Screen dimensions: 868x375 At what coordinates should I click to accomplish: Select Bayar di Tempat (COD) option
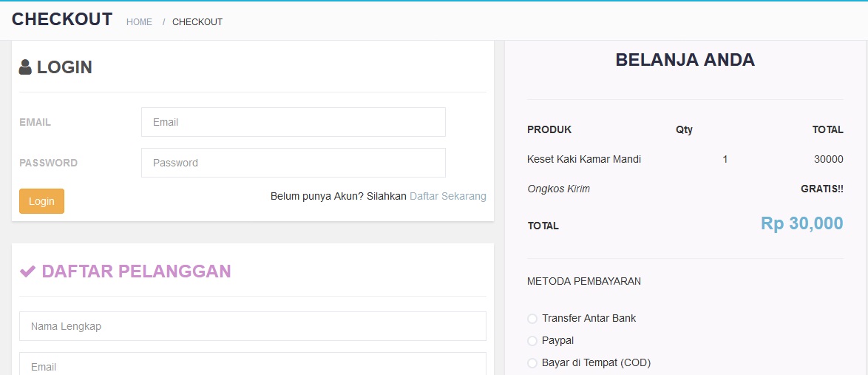532,363
